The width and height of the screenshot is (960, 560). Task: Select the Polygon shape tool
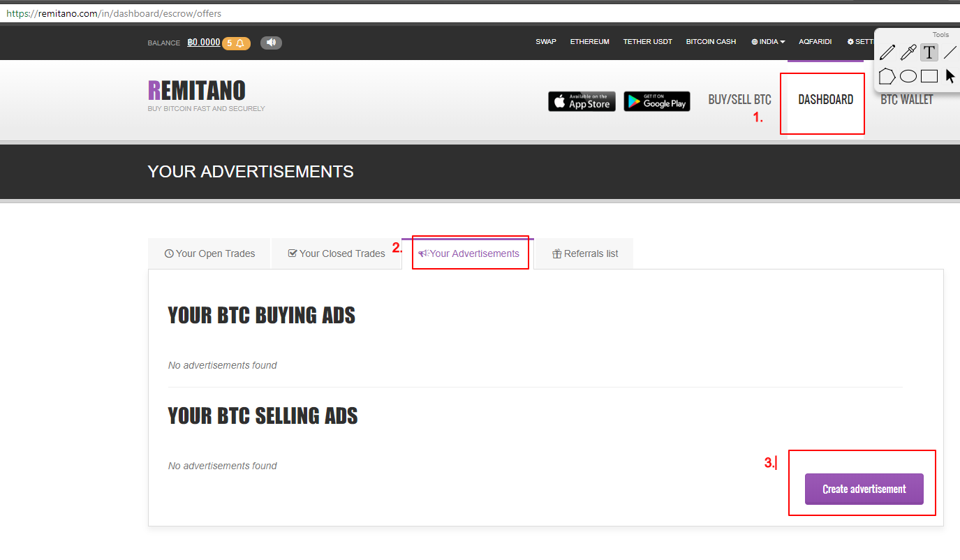pyautogui.click(x=887, y=76)
